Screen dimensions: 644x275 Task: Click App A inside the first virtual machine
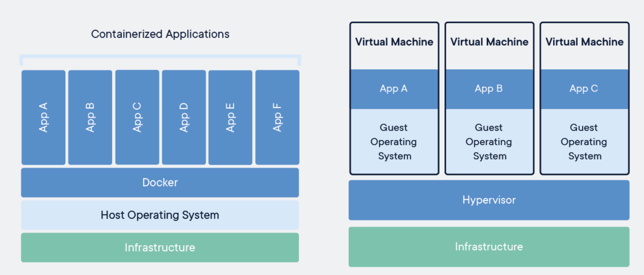[394, 89]
